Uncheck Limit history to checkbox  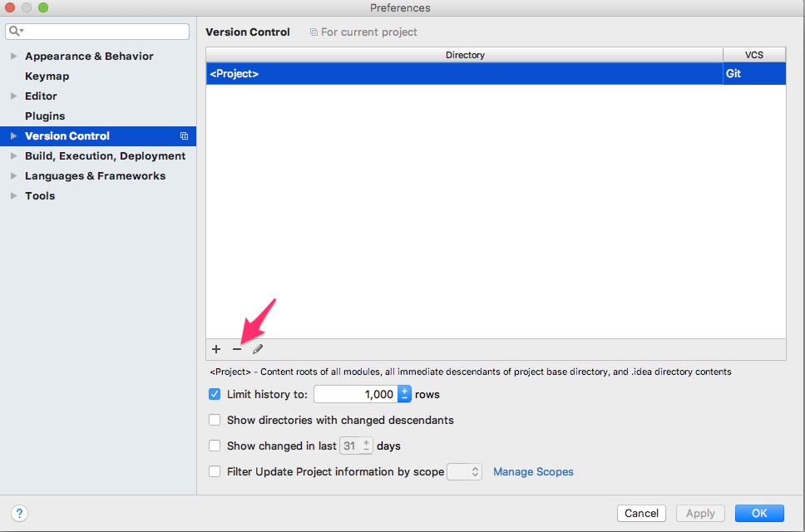coord(215,394)
